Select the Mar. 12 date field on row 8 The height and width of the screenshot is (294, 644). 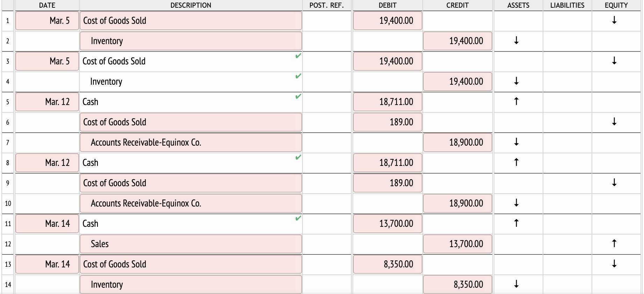pos(47,163)
